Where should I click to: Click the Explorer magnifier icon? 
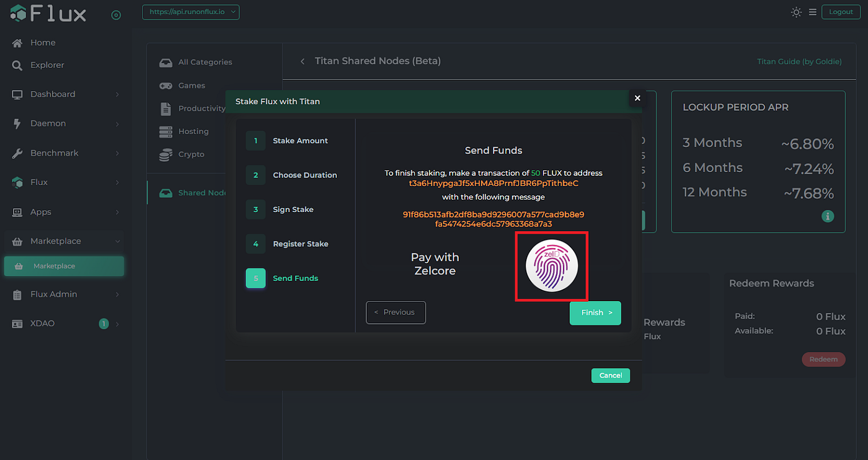17,65
